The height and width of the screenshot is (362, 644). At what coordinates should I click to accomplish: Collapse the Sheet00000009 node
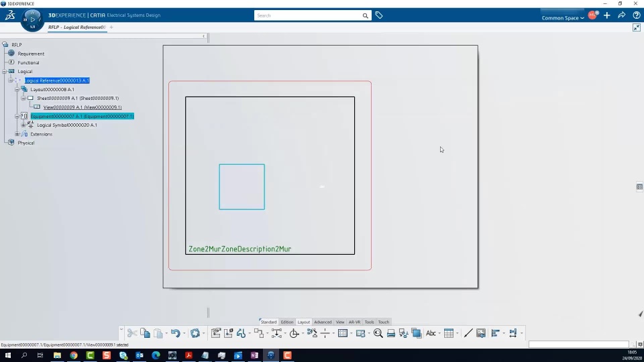coord(23,99)
